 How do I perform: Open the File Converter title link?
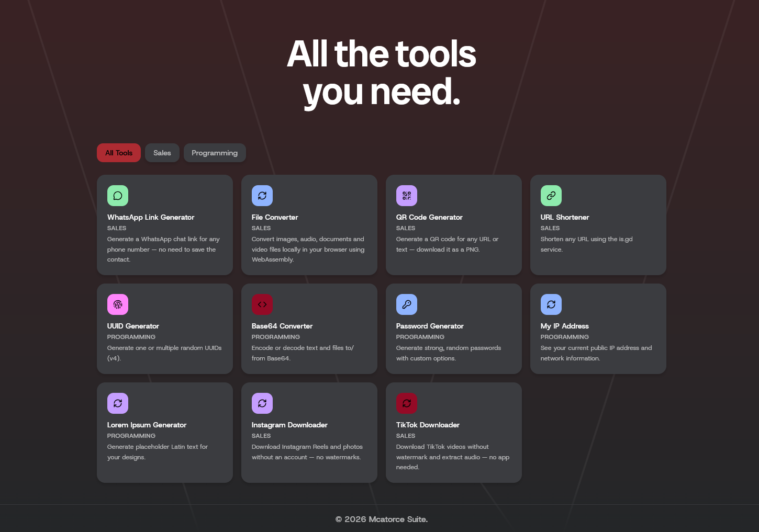[x=275, y=217]
